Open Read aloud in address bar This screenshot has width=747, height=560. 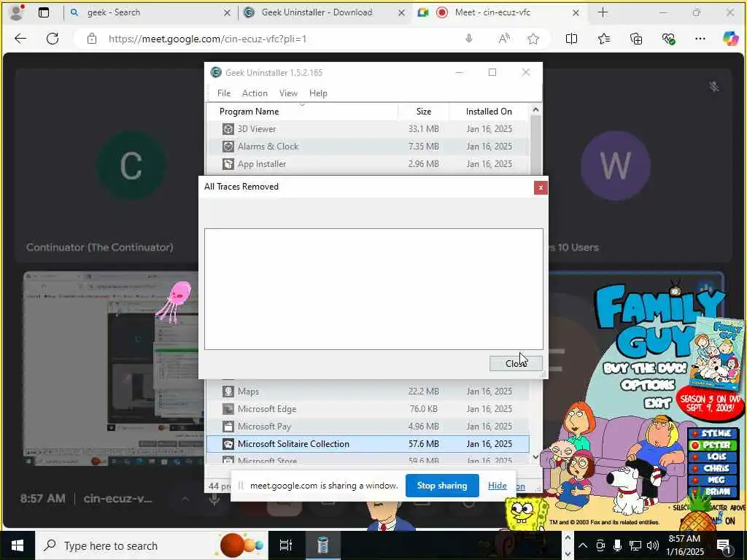504,39
